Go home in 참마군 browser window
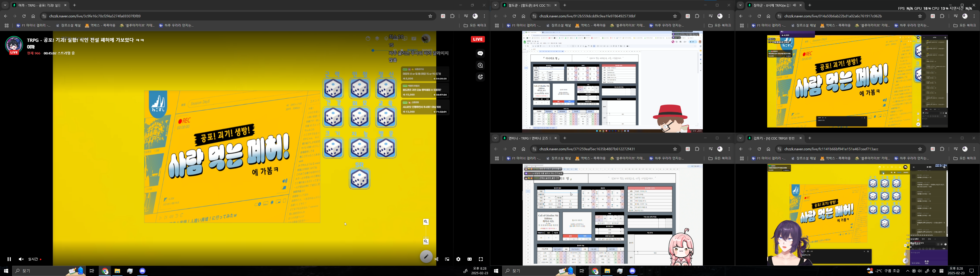Viewport: 980px width, 276px height. pos(768,16)
